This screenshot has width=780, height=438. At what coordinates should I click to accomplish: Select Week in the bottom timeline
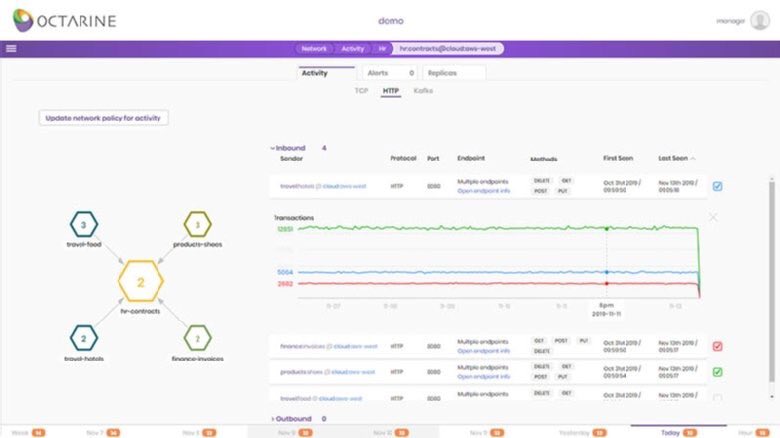28,433
